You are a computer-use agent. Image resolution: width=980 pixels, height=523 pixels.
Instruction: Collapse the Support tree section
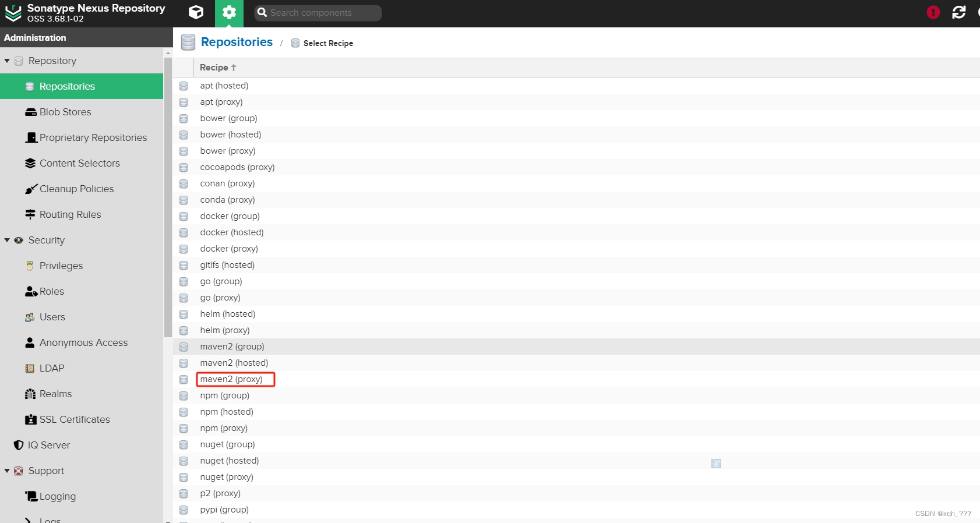coord(7,471)
